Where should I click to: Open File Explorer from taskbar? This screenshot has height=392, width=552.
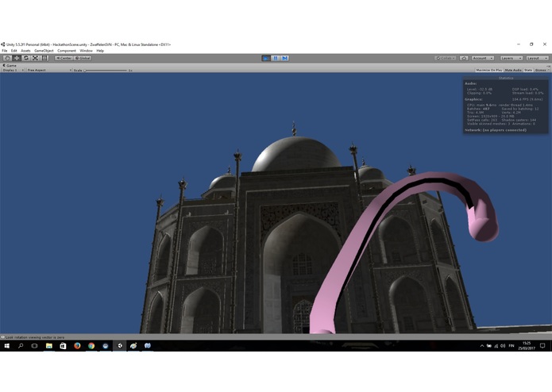(49, 346)
